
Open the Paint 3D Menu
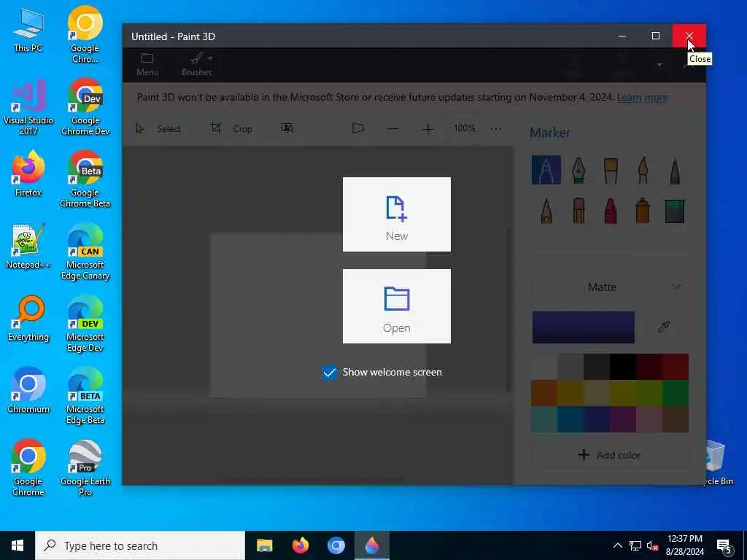(147, 65)
